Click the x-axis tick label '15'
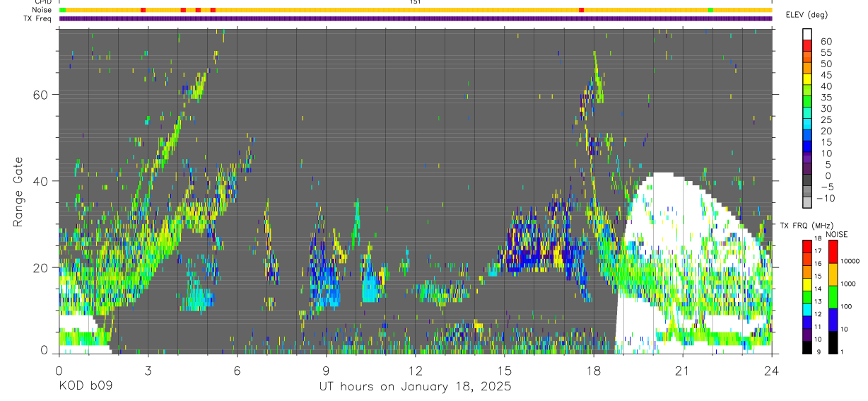The width and height of the screenshot is (868, 401). [505, 370]
